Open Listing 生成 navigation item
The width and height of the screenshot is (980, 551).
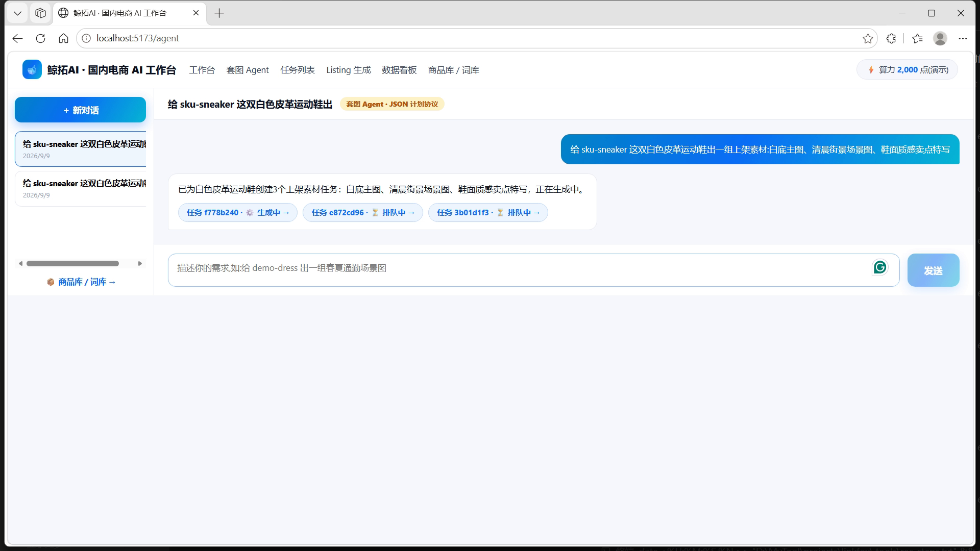(x=349, y=70)
